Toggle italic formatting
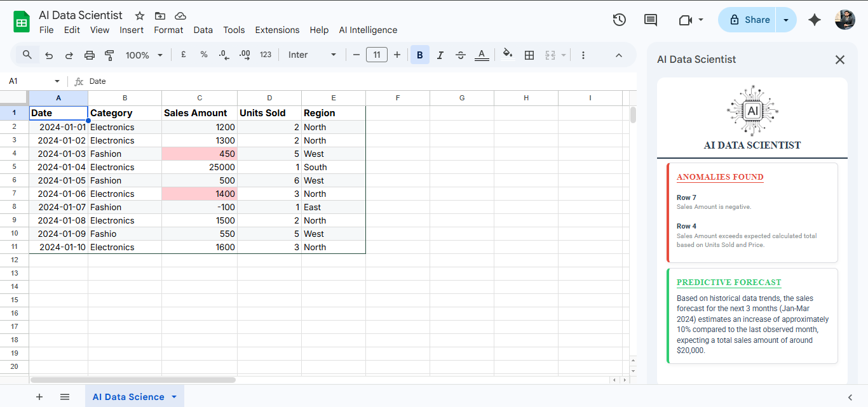Screen dimensions: 868x407 [440, 55]
